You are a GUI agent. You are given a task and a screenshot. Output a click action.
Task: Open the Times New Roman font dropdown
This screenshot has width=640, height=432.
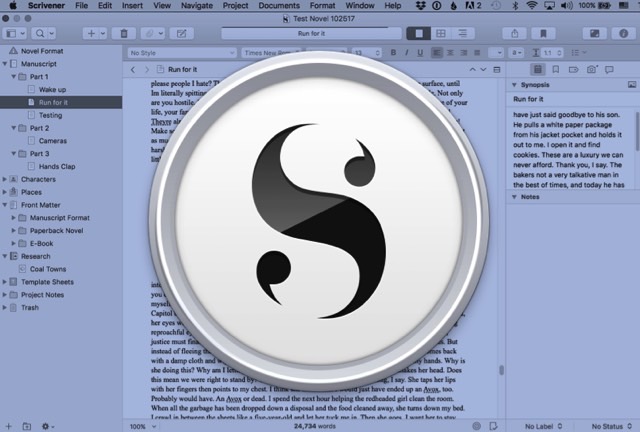coord(271,53)
